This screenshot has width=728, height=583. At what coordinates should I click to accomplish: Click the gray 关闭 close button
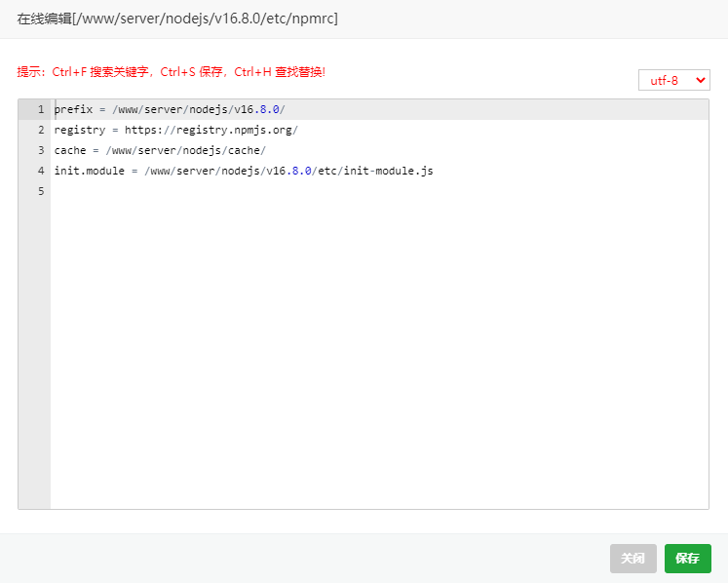[632, 559]
